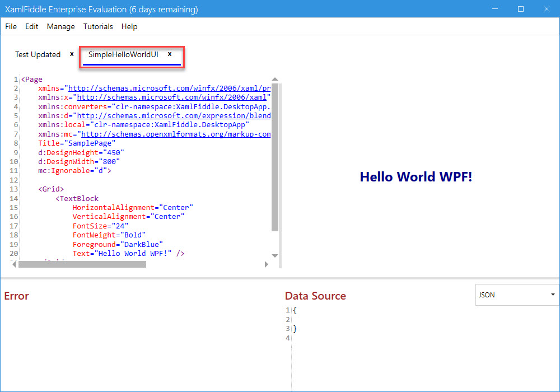Open the Help menu
560x392 pixels.
tap(129, 26)
